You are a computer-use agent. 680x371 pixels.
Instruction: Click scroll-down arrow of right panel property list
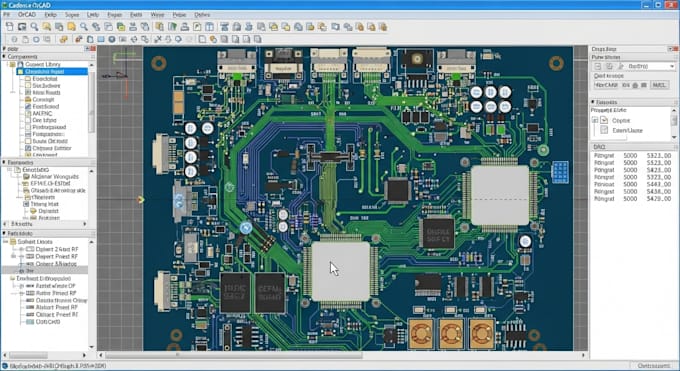coord(673,137)
